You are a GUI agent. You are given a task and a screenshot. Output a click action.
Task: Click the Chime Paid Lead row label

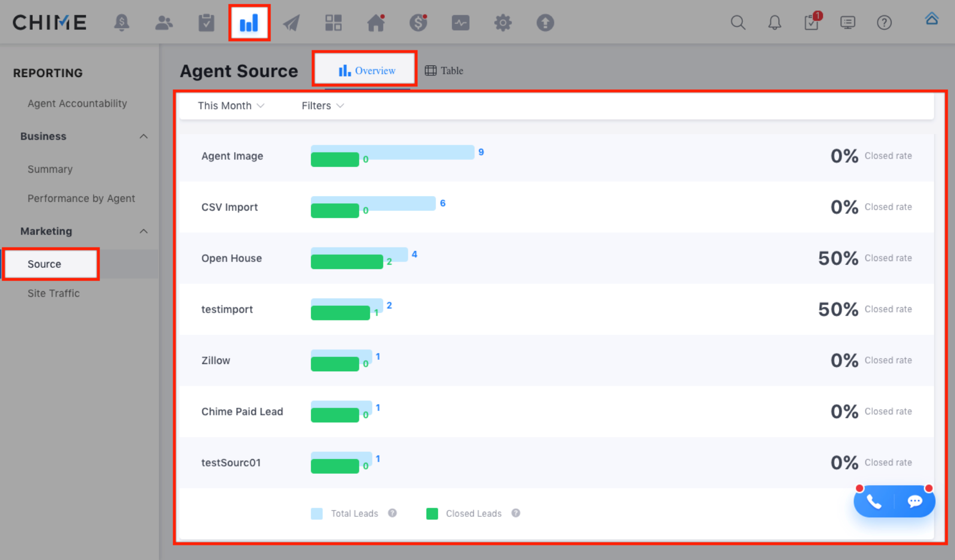[x=242, y=411]
